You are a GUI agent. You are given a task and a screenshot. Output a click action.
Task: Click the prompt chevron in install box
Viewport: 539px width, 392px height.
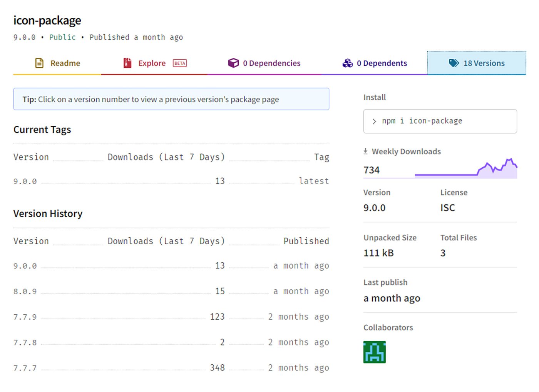point(374,122)
